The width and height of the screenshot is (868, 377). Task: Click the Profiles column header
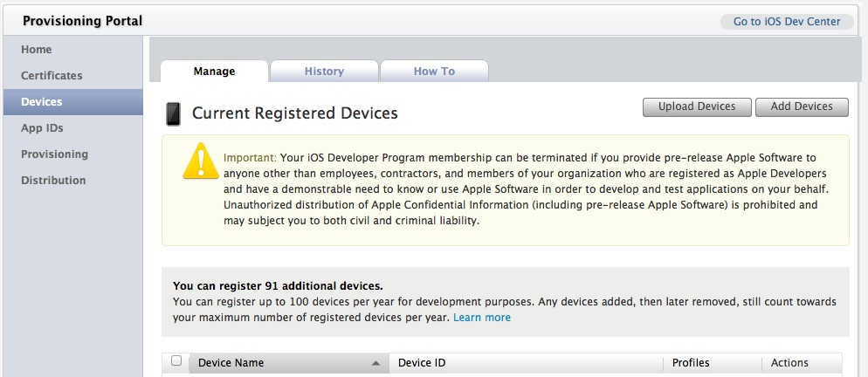713,363
